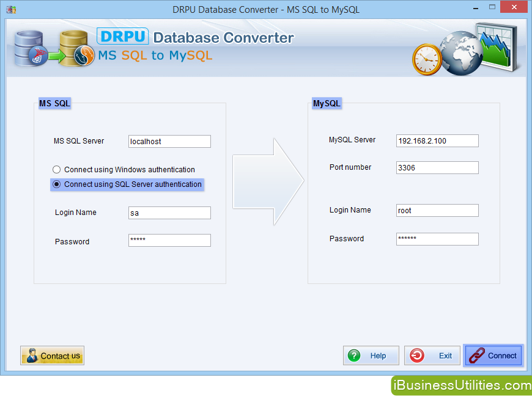Open Help with the question mark button
Image resolution: width=532 pixels, height=397 pixels.
click(x=371, y=355)
